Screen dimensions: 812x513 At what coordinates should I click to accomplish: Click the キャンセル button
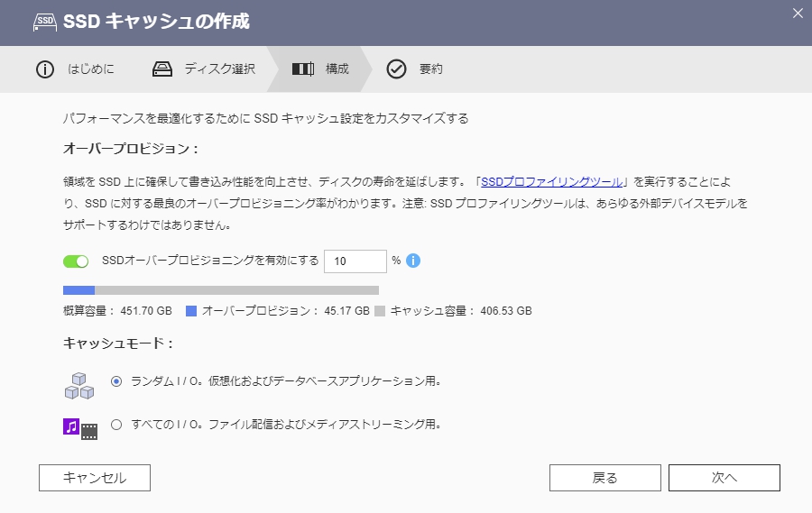95,478
